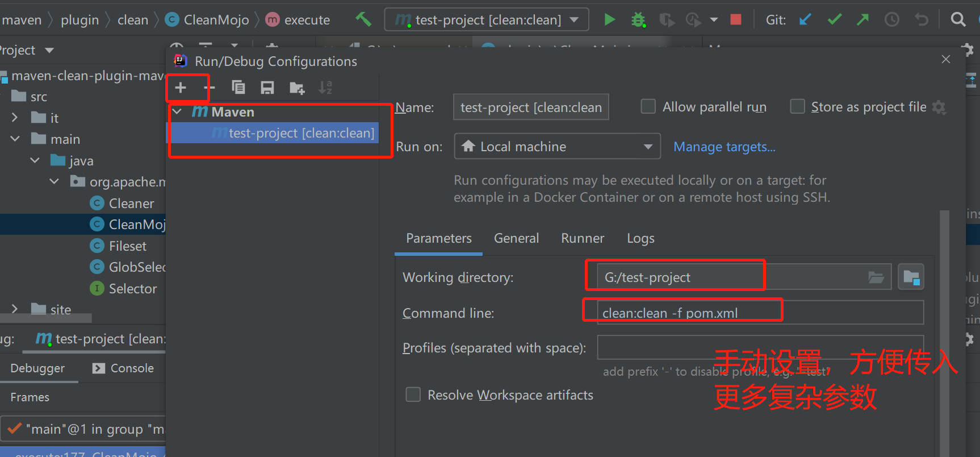980x457 pixels.
Task: Click the browse folder icon in Working directory
Action: tap(876, 277)
